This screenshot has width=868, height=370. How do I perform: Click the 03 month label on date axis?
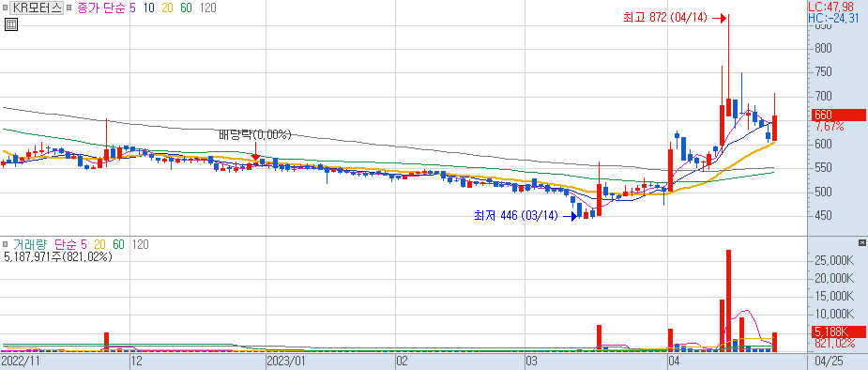point(531,362)
